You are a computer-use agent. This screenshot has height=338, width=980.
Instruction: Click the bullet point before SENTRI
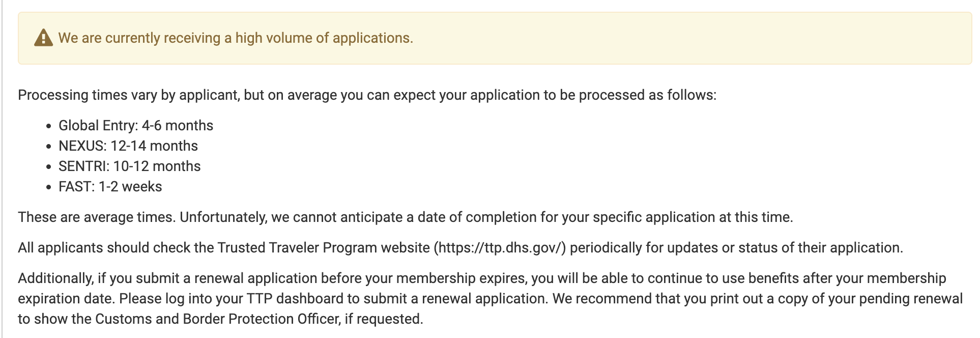(x=49, y=167)
